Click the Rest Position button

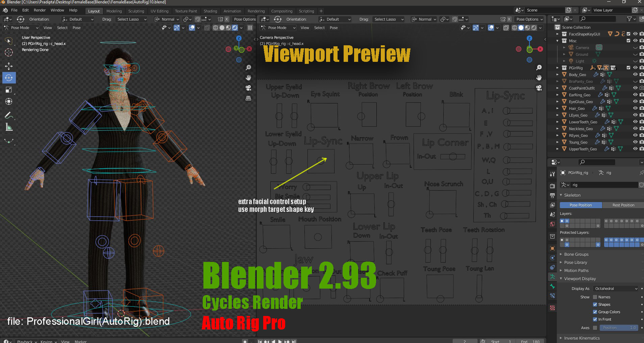click(623, 205)
